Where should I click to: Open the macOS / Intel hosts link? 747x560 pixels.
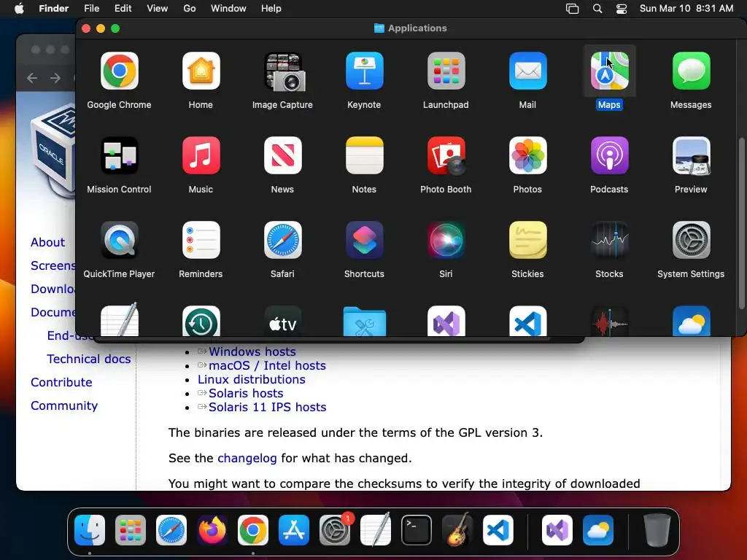267,366
